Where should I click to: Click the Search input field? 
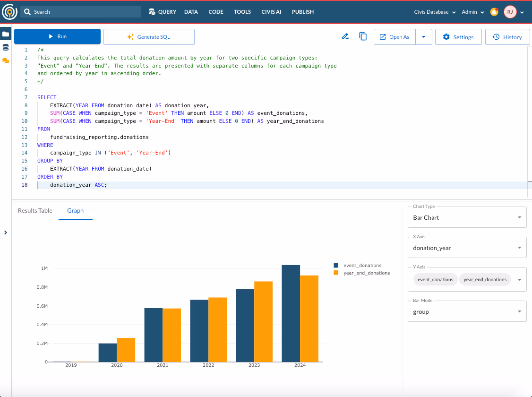pyautogui.click(x=81, y=12)
